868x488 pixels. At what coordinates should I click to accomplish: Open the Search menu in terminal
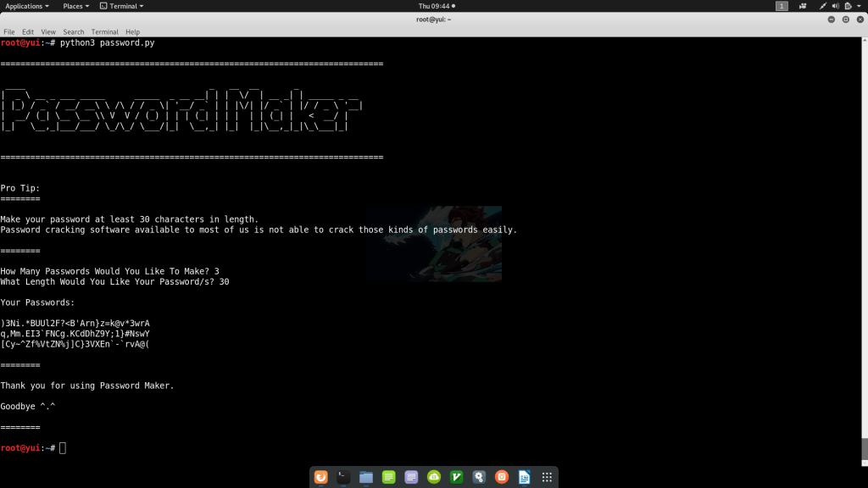click(74, 31)
